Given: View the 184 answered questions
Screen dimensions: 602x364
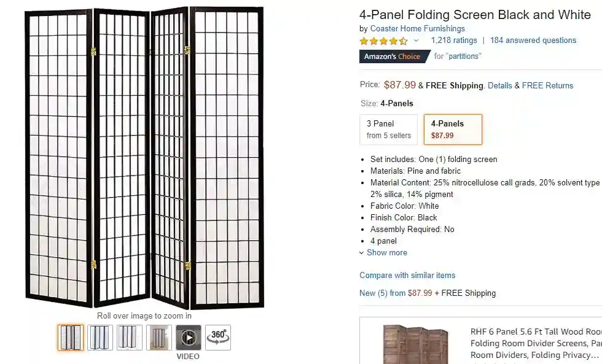Looking at the screenshot, I should (x=533, y=41).
